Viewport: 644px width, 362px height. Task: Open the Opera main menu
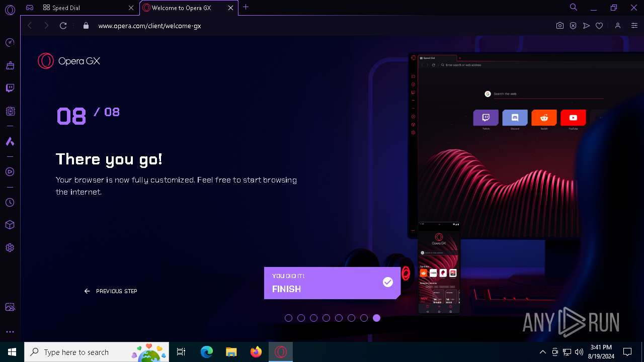(x=10, y=10)
